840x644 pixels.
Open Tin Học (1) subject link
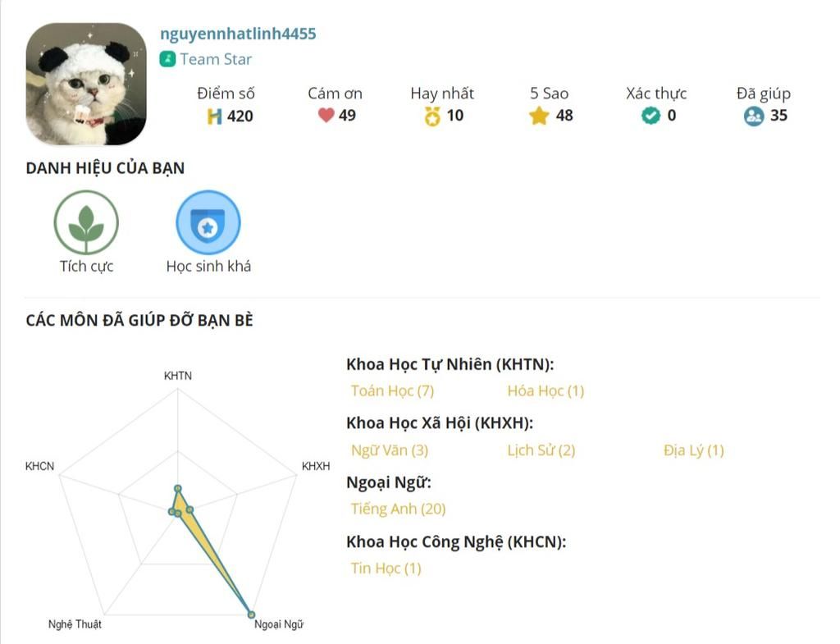coord(386,568)
